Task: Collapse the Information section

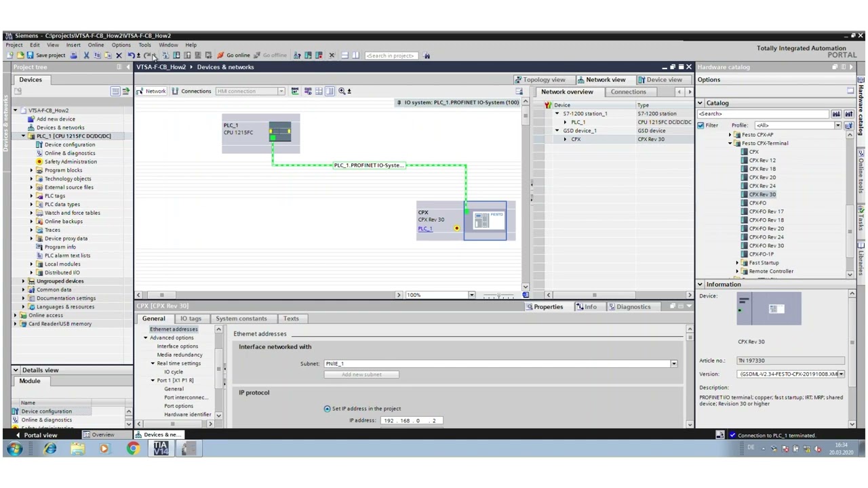Action: 701,285
